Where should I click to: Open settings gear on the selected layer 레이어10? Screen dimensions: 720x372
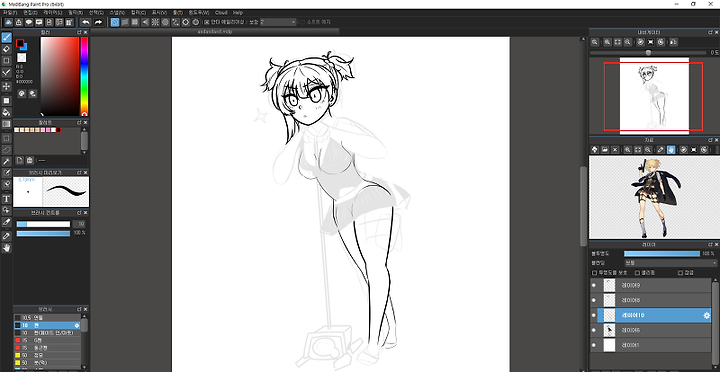(x=707, y=316)
